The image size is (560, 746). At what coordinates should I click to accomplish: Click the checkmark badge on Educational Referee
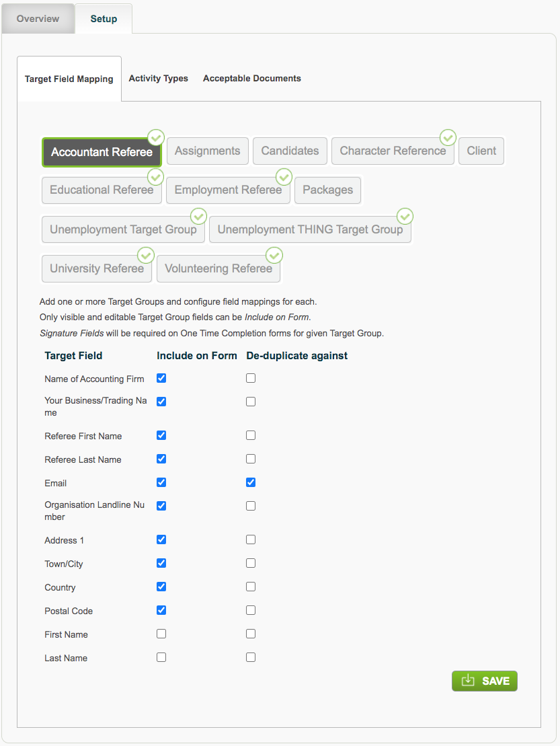tap(155, 177)
